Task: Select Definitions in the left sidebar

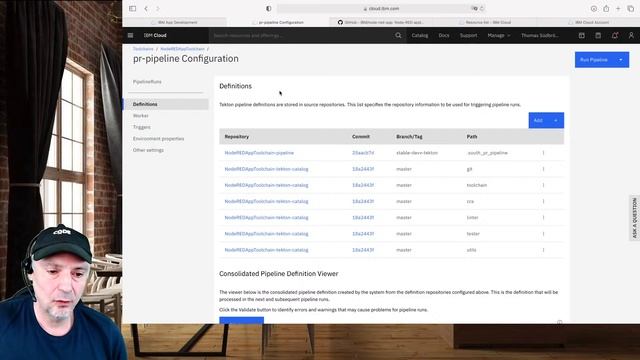Action: pyautogui.click(x=166, y=104)
